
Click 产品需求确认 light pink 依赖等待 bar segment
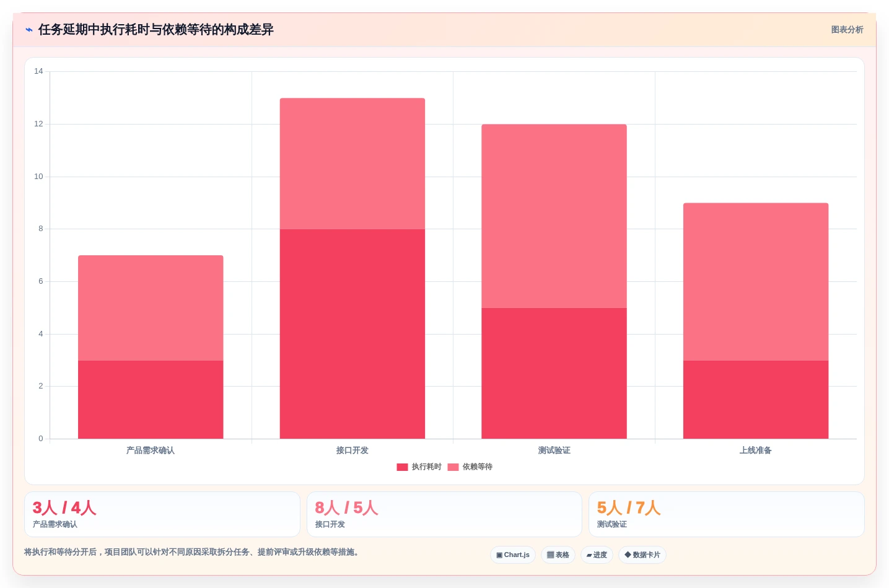pos(151,308)
